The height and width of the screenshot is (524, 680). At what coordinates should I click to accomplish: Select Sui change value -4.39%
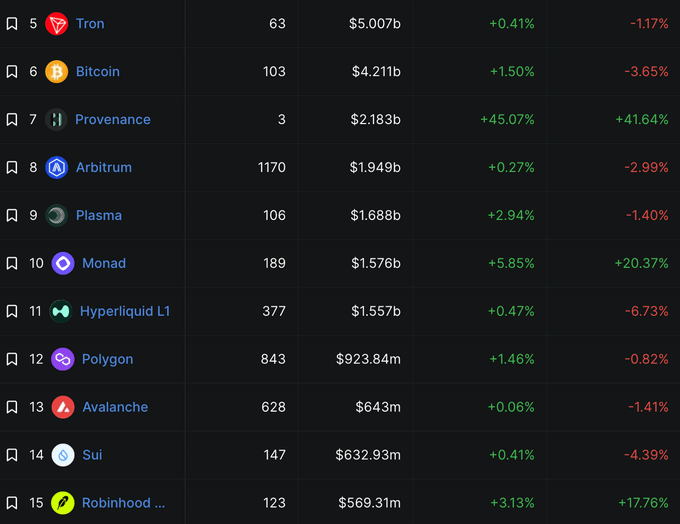[646, 455]
